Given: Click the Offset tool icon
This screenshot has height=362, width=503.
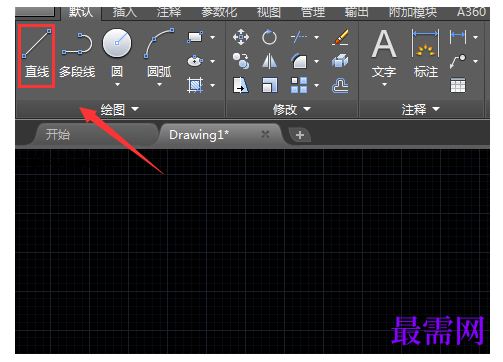Looking at the screenshot, I should pyautogui.click(x=341, y=85).
